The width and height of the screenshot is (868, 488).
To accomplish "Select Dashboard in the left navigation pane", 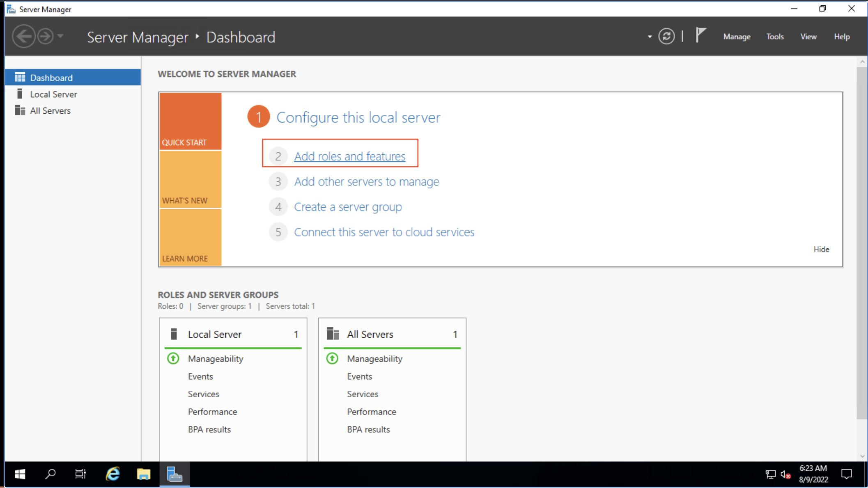I will click(73, 78).
